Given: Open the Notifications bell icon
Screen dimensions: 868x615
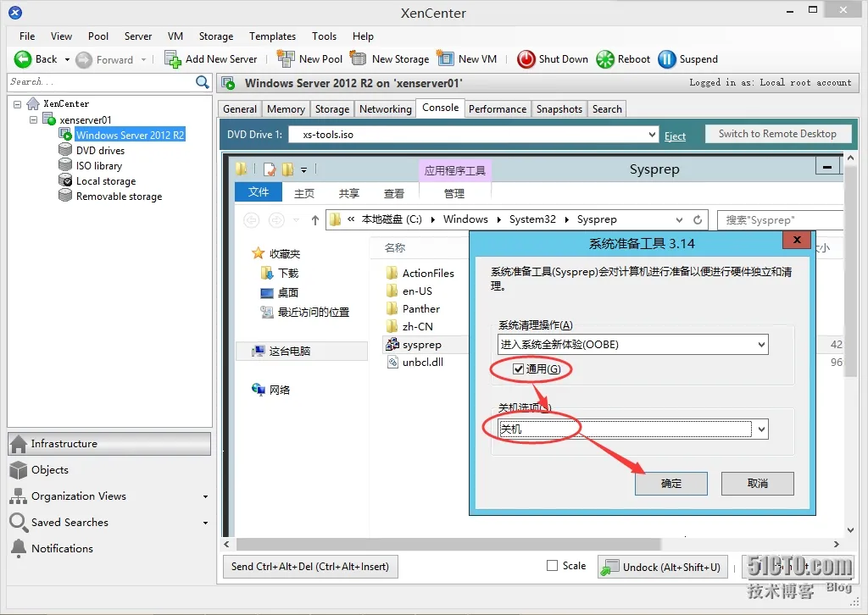Looking at the screenshot, I should tap(19, 549).
